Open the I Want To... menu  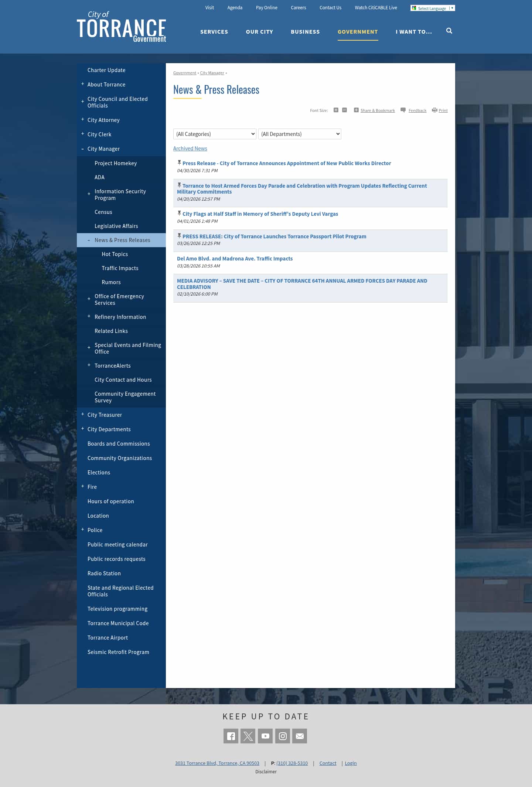pos(414,32)
